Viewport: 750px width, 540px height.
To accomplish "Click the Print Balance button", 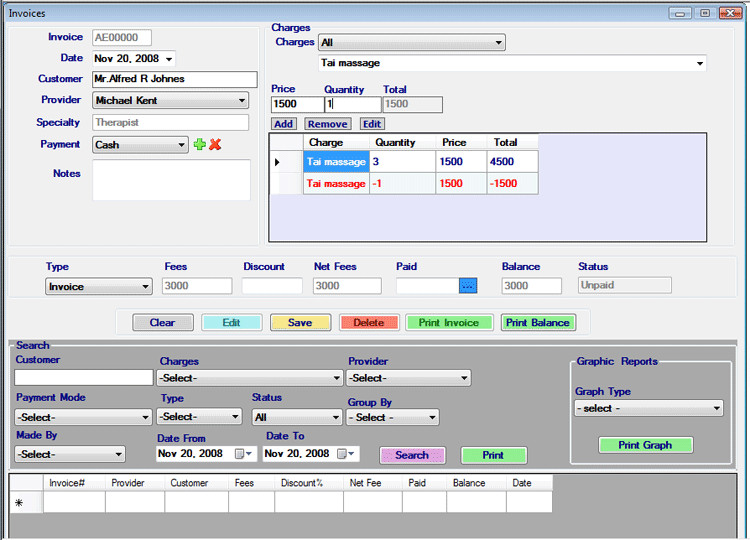I will coord(538,322).
